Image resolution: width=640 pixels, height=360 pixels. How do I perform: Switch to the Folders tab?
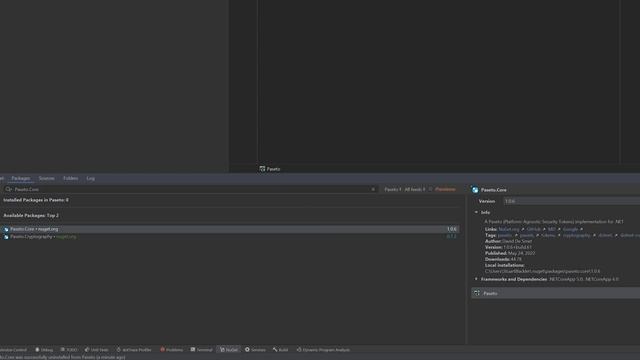coord(70,178)
